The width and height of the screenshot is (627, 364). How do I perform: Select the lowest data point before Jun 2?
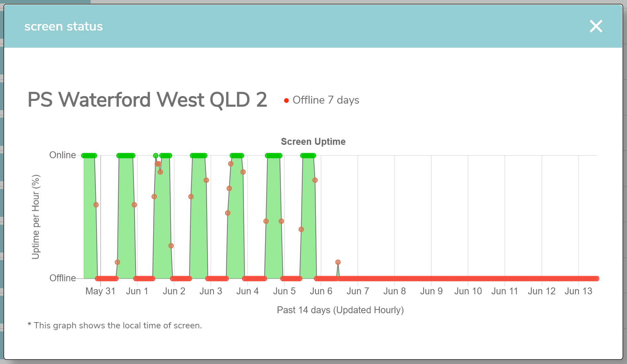click(171, 246)
